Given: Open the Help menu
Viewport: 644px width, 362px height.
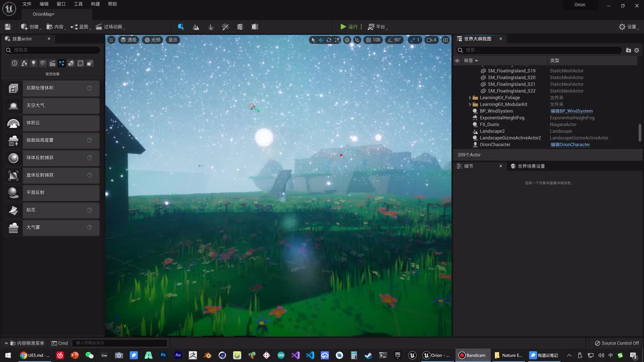Looking at the screenshot, I should tap(112, 4).
